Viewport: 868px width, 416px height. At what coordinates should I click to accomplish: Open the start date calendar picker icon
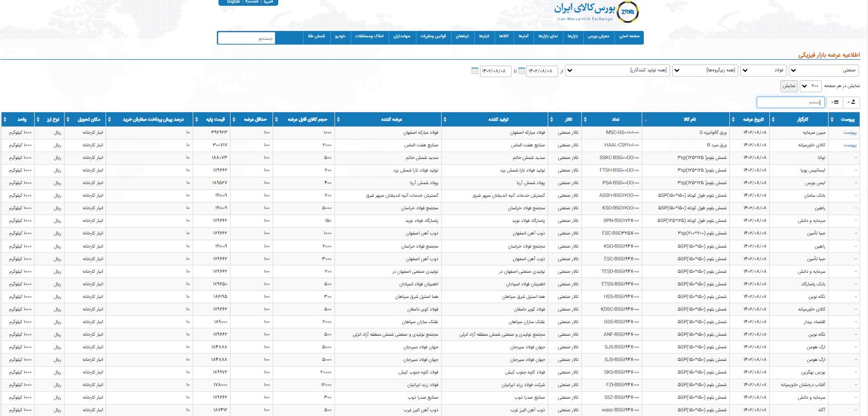point(521,71)
